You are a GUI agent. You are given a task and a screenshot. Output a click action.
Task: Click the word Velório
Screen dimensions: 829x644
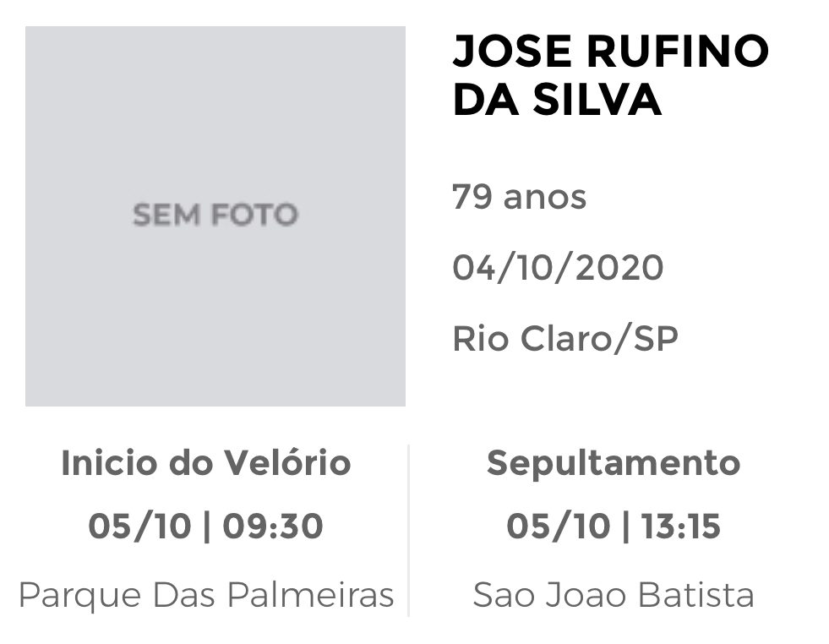click(x=289, y=463)
